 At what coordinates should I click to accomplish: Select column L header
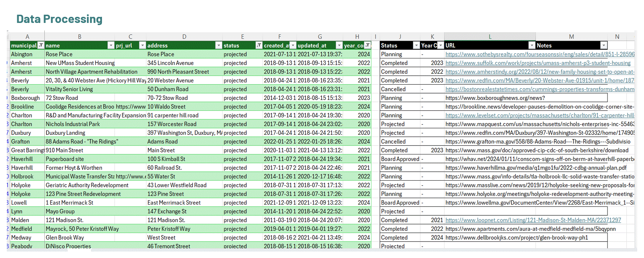click(x=490, y=37)
